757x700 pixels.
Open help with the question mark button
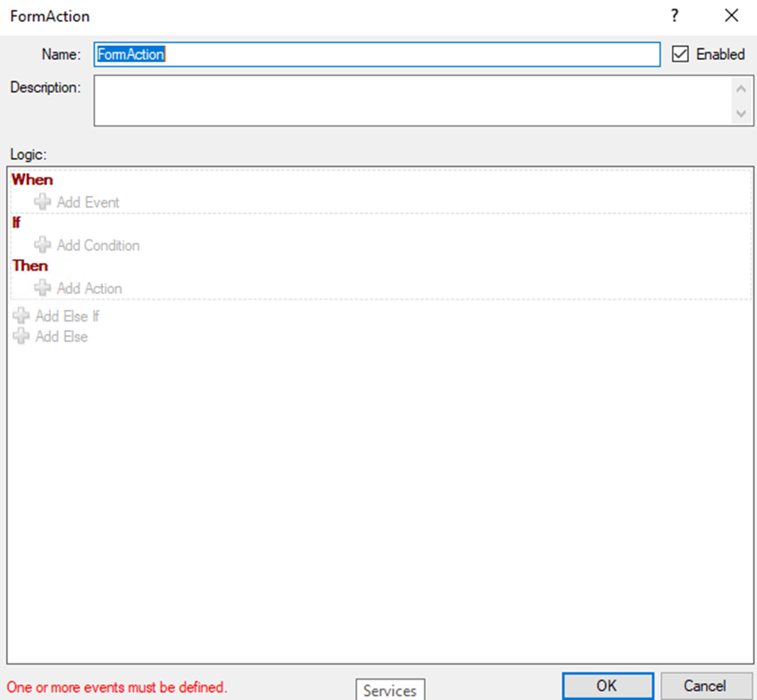(x=674, y=16)
